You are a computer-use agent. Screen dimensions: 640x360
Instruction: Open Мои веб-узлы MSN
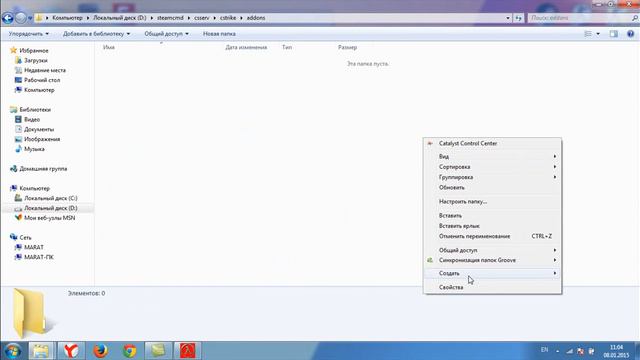pos(49,218)
